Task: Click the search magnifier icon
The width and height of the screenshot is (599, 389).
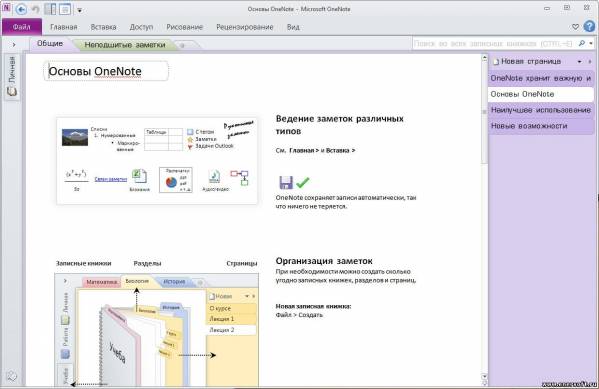Action: (582, 44)
